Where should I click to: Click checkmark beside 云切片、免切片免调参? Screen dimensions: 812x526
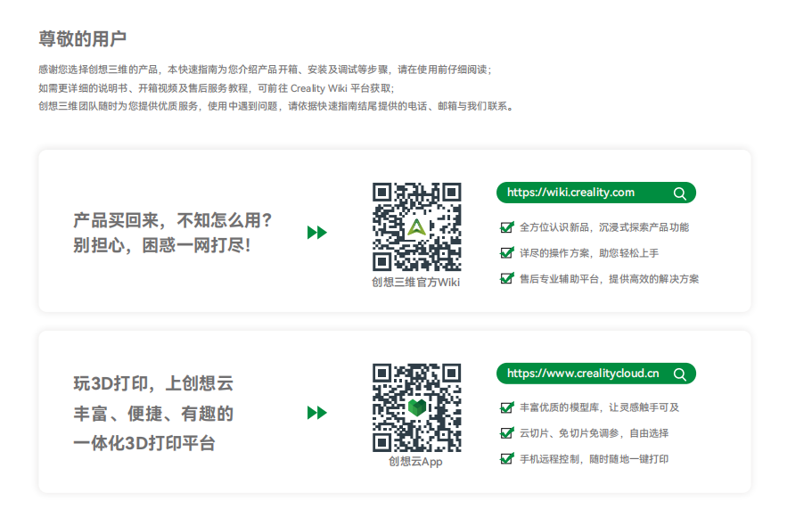coord(507,433)
